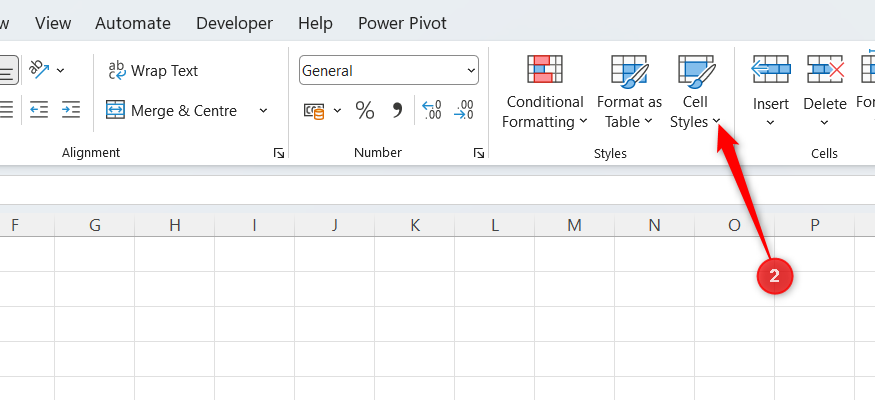Screen dimensions: 875x400
Task: Expand Accounting Number Format dropdown arrow
Action: pyautogui.click(x=337, y=110)
